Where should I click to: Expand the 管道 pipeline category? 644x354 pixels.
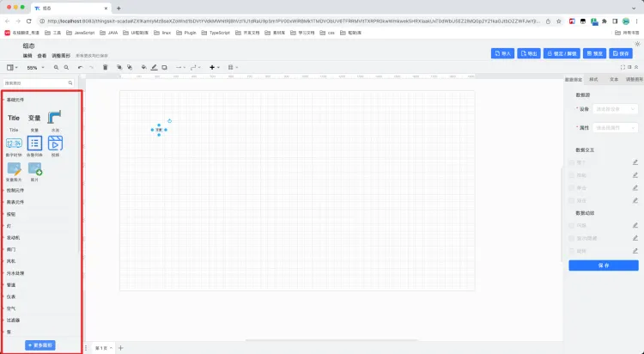[10, 285]
